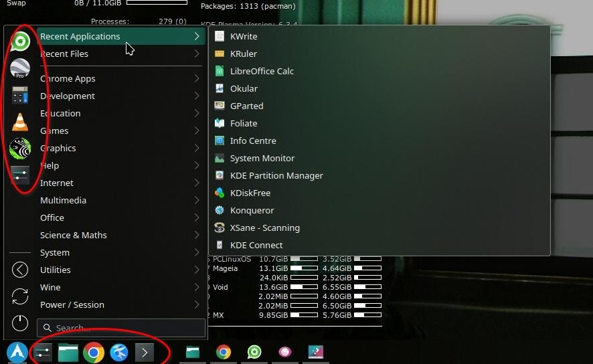
Task: Click the power shutdown icon
Action: 20,323
